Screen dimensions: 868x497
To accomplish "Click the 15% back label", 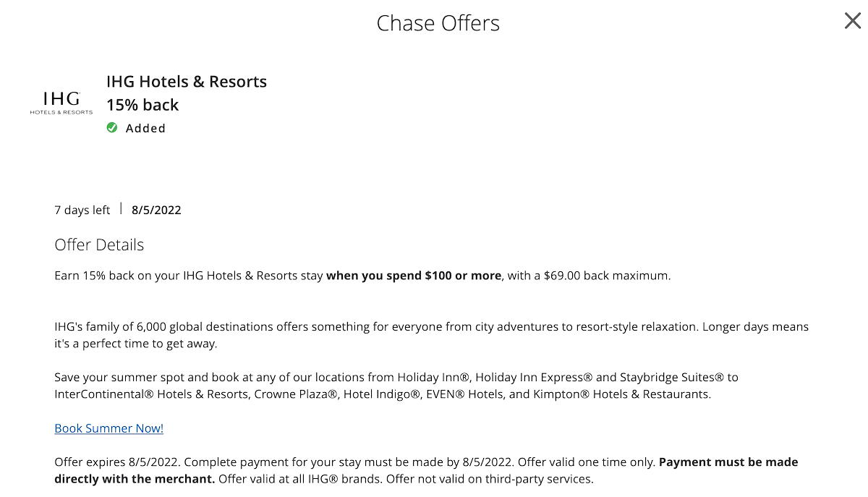I will tap(142, 104).
